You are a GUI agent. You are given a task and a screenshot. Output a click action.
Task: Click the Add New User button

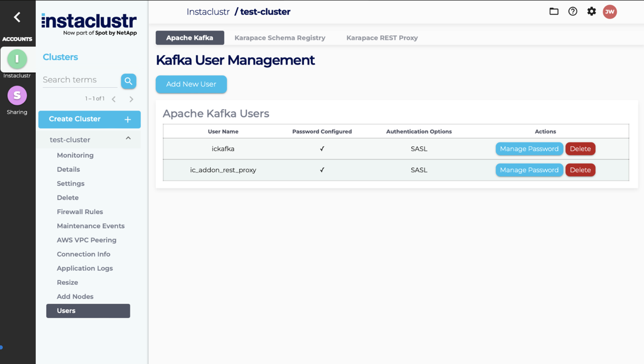coord(191,84)
